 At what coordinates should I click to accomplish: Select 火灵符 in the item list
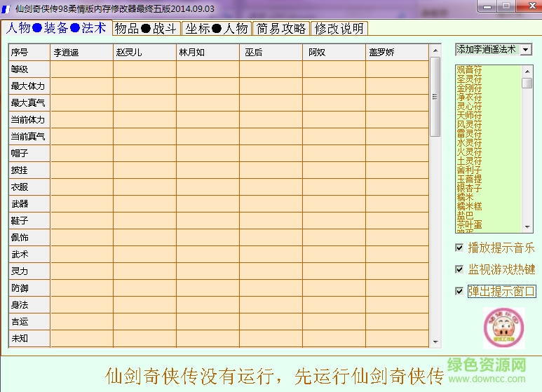pyautogui.click(x=469, y=151)
